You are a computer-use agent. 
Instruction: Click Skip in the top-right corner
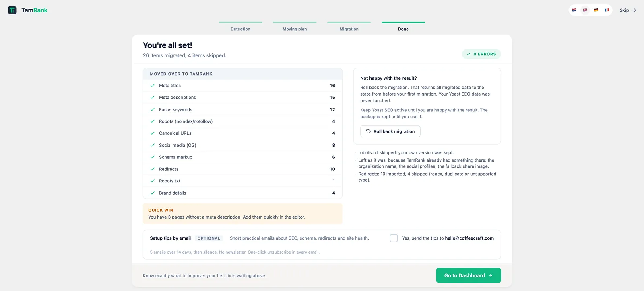(x=628, y=10)
